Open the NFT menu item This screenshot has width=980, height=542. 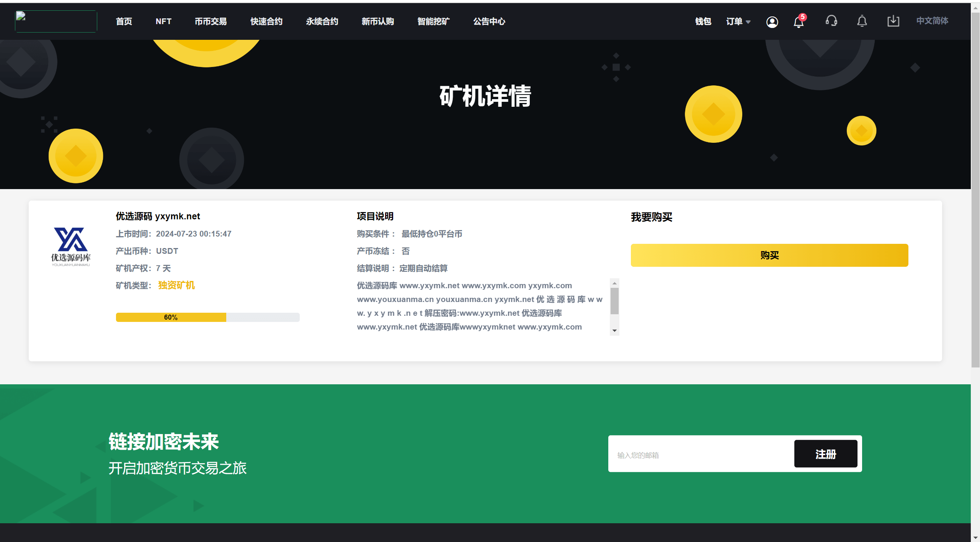163,21
